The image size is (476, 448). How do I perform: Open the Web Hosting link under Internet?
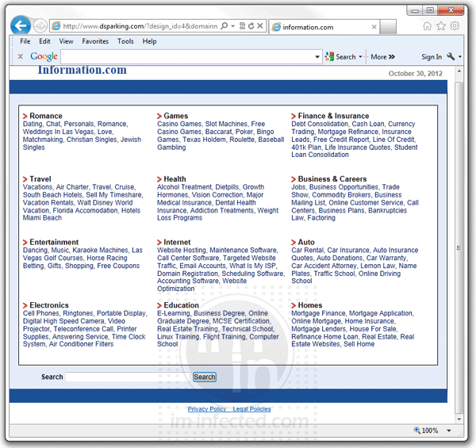click(x=181, y=251)
